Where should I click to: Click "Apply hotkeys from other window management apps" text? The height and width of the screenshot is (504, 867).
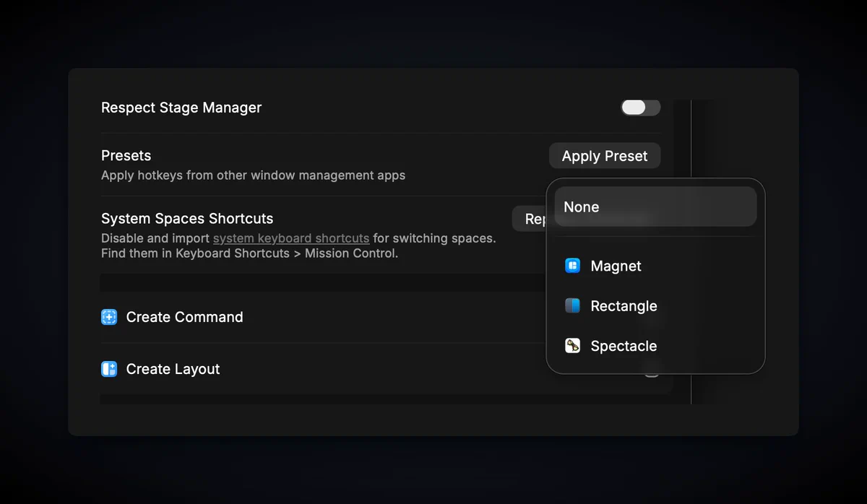point(253,175)
